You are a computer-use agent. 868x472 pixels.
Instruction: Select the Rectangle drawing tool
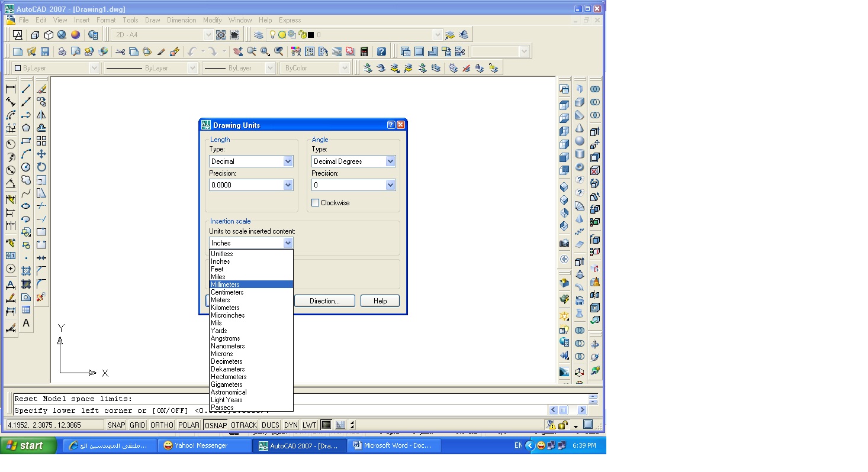pos(26,141)
